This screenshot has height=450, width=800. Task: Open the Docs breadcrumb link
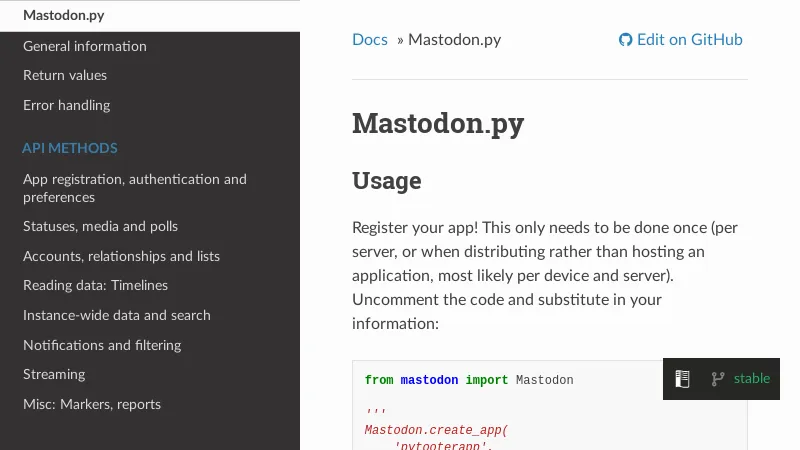pyautogui.click(x=369, y=40)
